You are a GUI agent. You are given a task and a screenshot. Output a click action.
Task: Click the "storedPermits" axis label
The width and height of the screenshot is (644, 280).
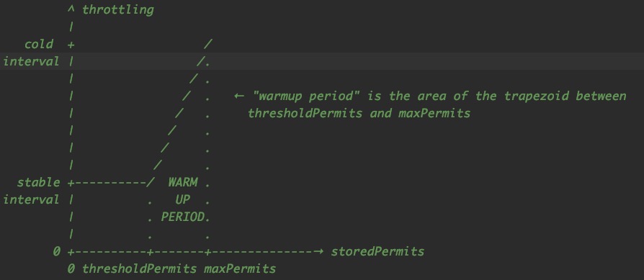click(377, 251)
